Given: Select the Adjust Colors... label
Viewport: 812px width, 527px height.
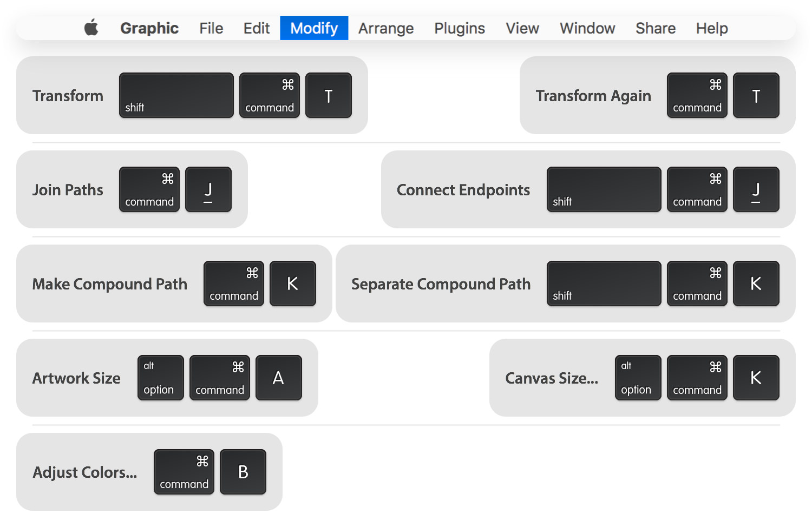Looking at the screenshot, I should click(x=85, y=472).
